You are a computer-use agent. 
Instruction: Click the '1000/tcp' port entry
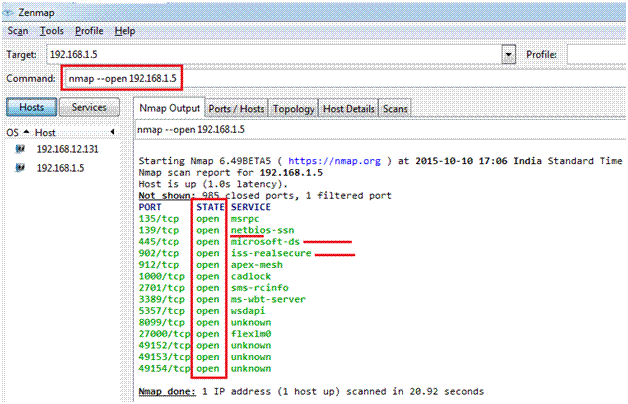tap(161, 277)
